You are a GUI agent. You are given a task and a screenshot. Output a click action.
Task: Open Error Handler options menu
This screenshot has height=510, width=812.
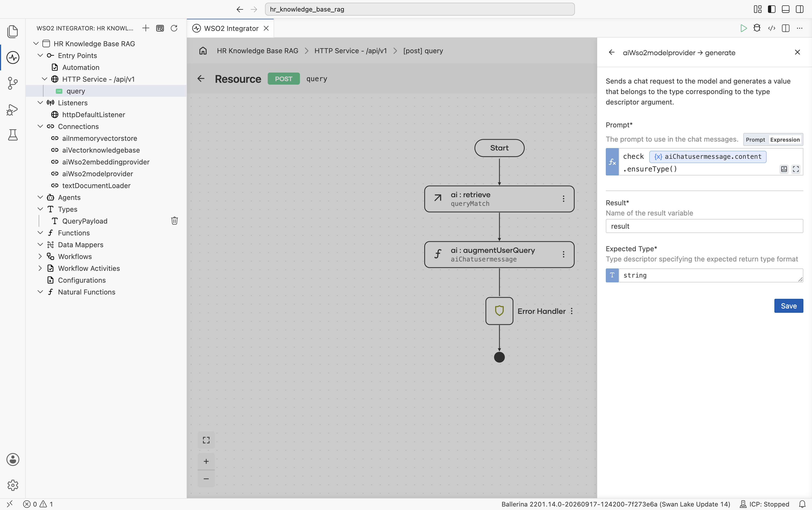[572, 311]
